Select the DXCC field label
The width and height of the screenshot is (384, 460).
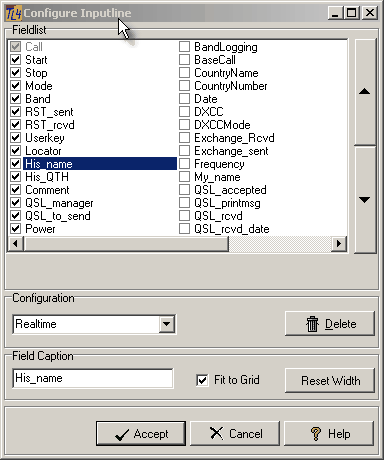tap(209, 112)
